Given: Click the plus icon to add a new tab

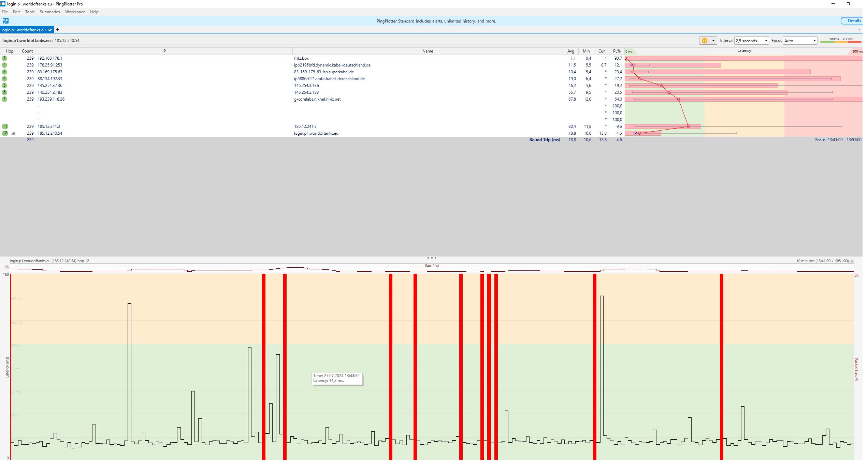Looking at the screenshot, I should click(x=58, y=30).
